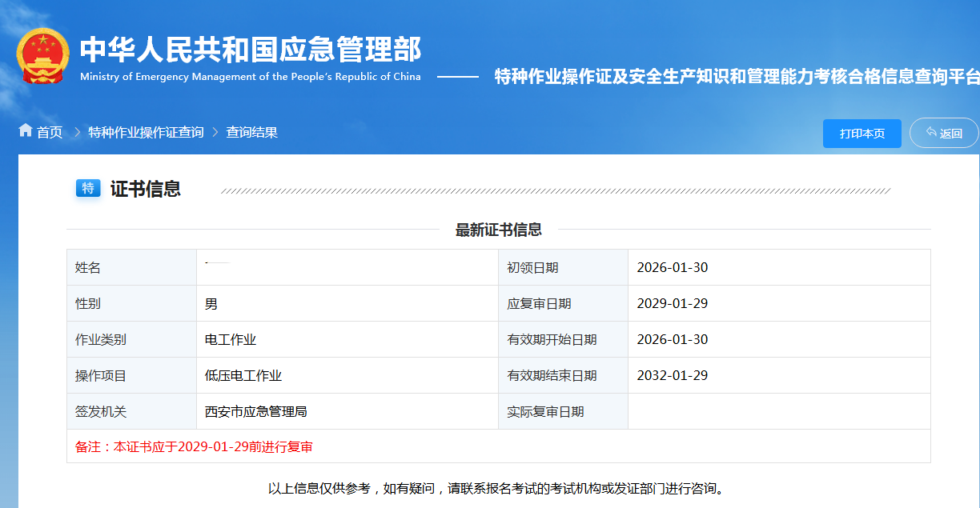Viewport: 980px width, 508px height.
Task: Click the 证书信息 heading
Action: [x=145, y=189]
